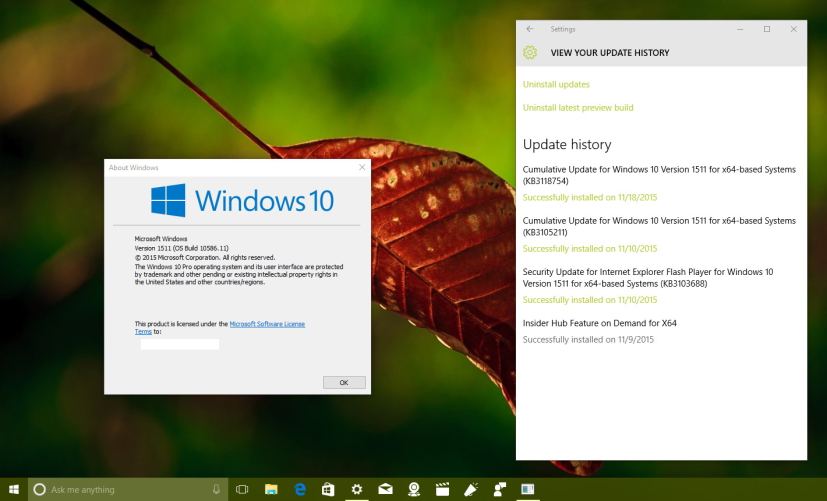Image resolution: width=827 pixels, height=501 pixels.
Task: Click Security Update Flash Player KB3103688 entry
Action: pos(648,277)
